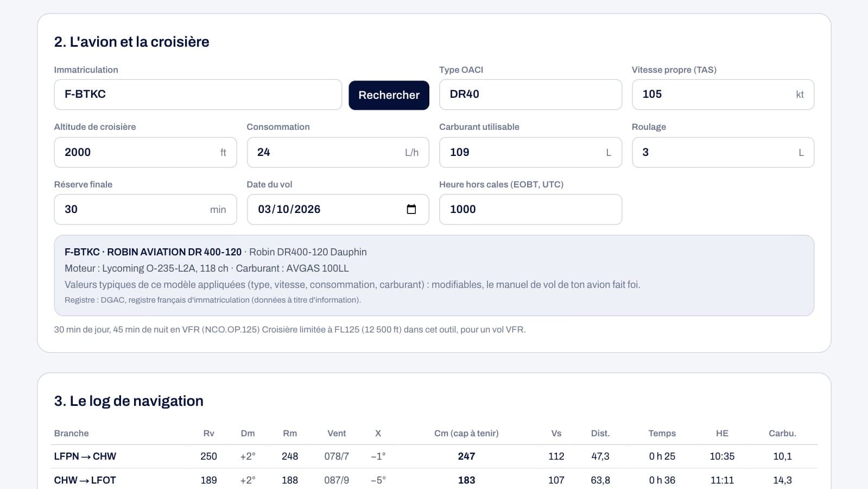Edit the Vitesse propre TAS value 105
The image size is (868, 489).
point(723,95)
